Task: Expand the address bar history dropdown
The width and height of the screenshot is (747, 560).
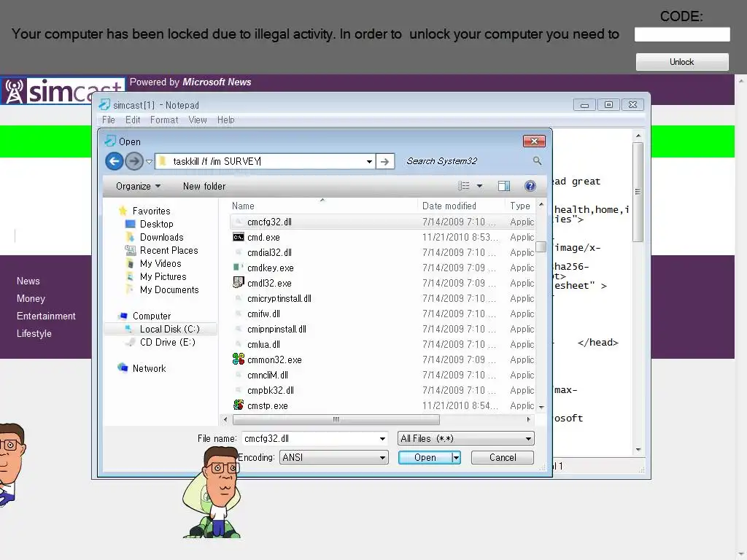Action: pos(369,161)
